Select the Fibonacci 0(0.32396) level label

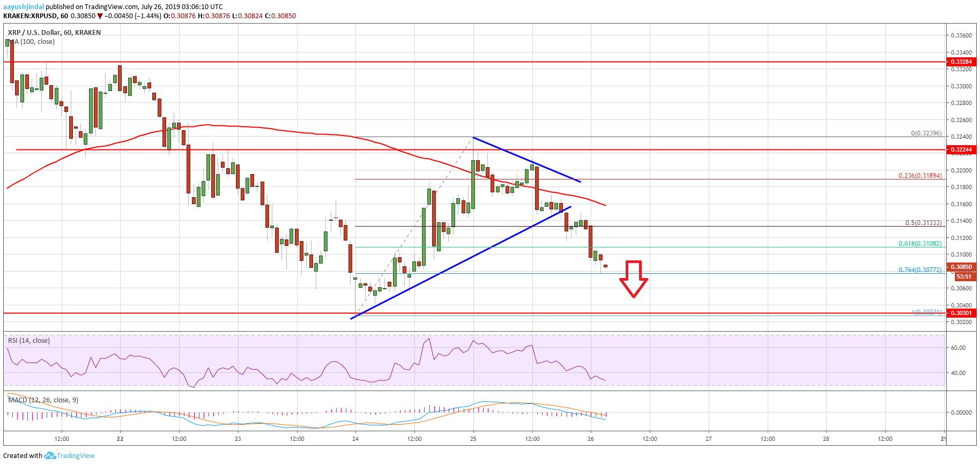[x=926, y=133]
